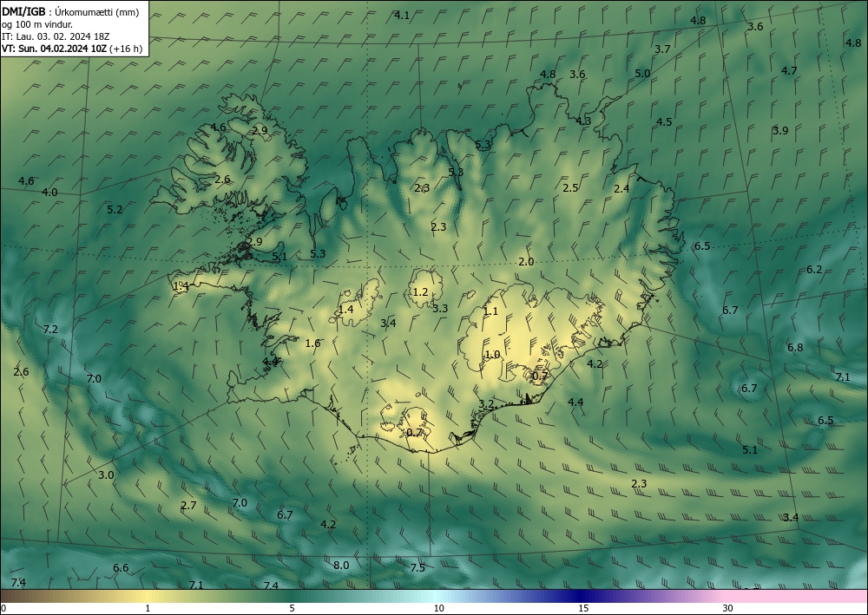Click the '3.0' precipitation value label

(x=106, y=475)
